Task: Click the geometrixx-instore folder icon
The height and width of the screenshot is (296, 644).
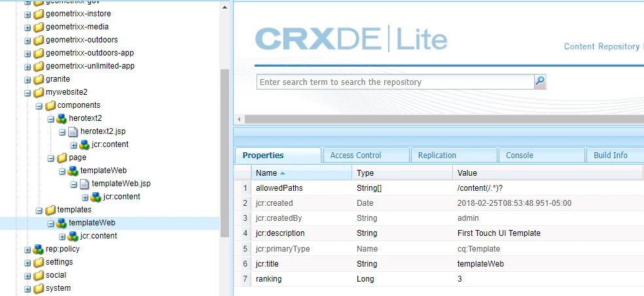Action: click(39, 14)
